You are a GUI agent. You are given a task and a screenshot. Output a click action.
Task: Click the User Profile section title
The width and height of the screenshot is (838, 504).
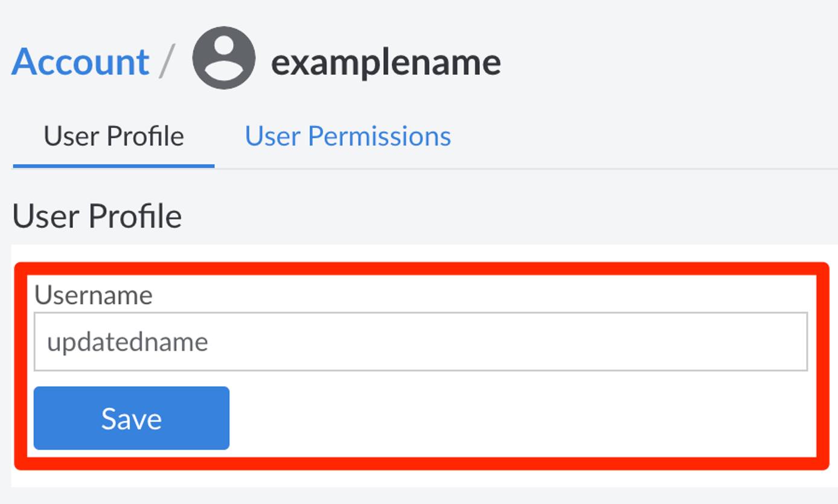(x=98, y=216)
